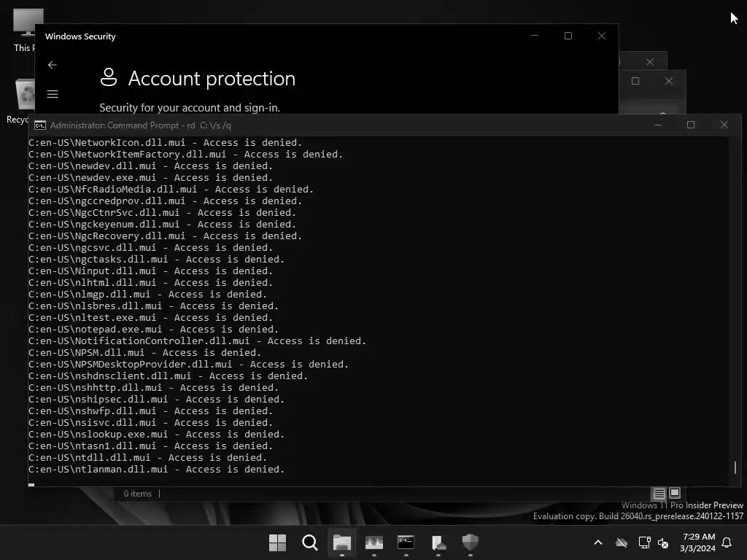Click 'Security for your account and sign-in.' text
The image size is (747, 560).
[x=190, y=108]
